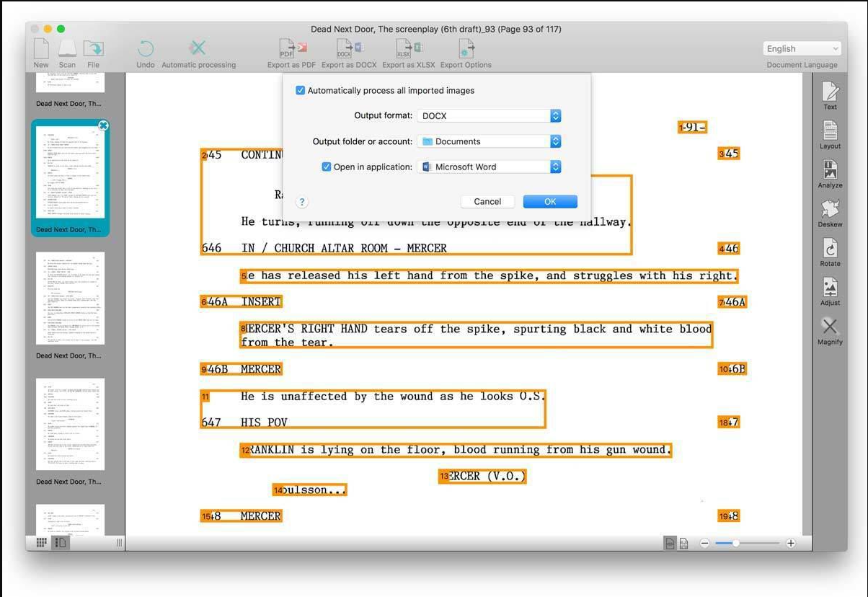The width and height of the screenshot is (868, 597).
Task: Click the Rotate tool icon
Action: 831,248
